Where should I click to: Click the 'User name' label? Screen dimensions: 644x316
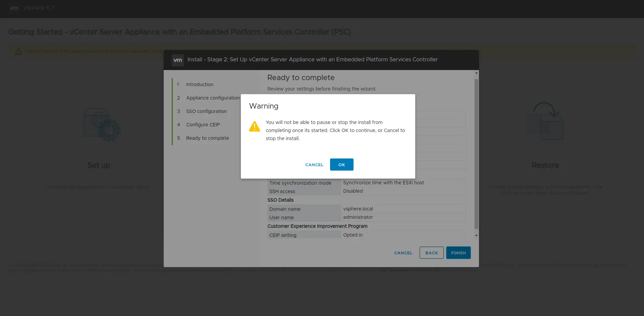pos(281,217)
